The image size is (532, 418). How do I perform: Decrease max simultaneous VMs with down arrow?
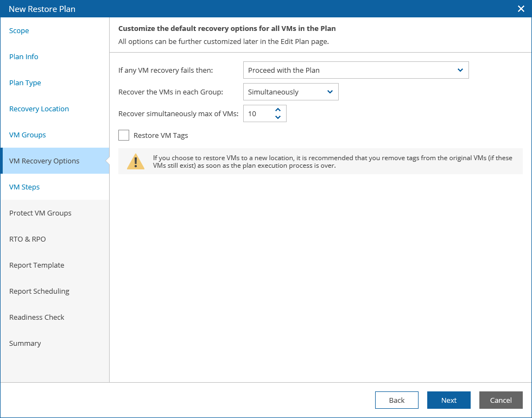click(x=278, y=117)
